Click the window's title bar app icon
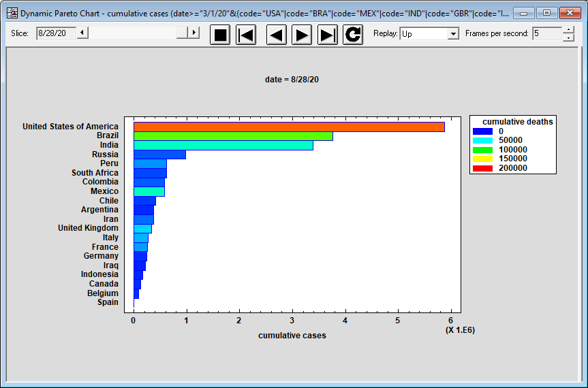This screenshot has height=388, width=588. pyautogui.click(x=12, y=13)
